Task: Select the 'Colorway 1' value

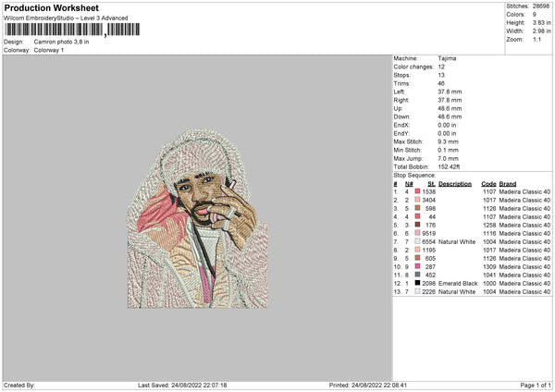Action: click(49, 50)
